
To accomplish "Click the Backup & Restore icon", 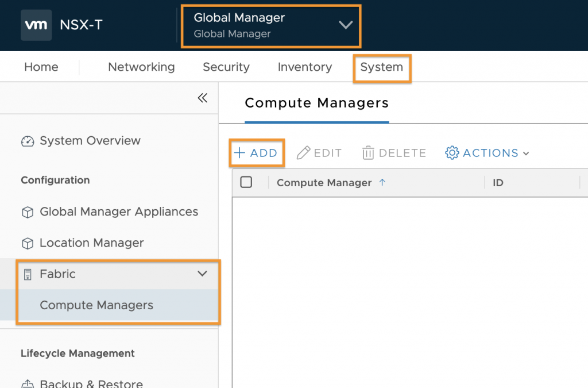I will coord(28,383).
